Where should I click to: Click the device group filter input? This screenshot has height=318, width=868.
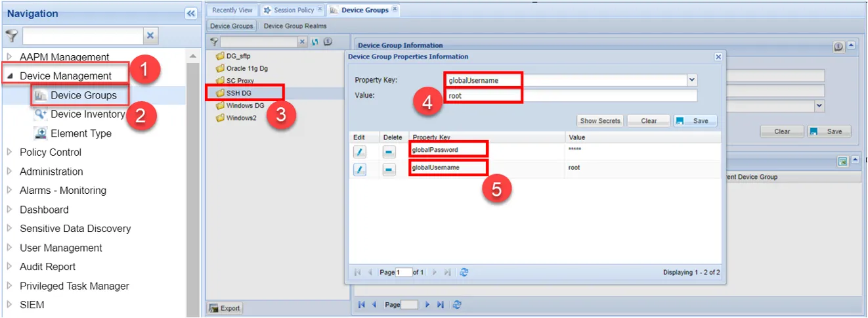click(259, 41)
